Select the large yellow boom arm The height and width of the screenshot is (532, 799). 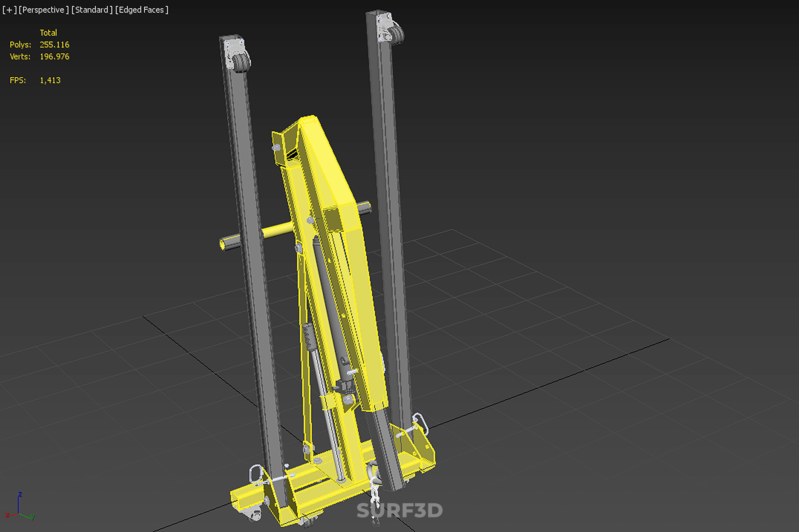coord(333,175)
